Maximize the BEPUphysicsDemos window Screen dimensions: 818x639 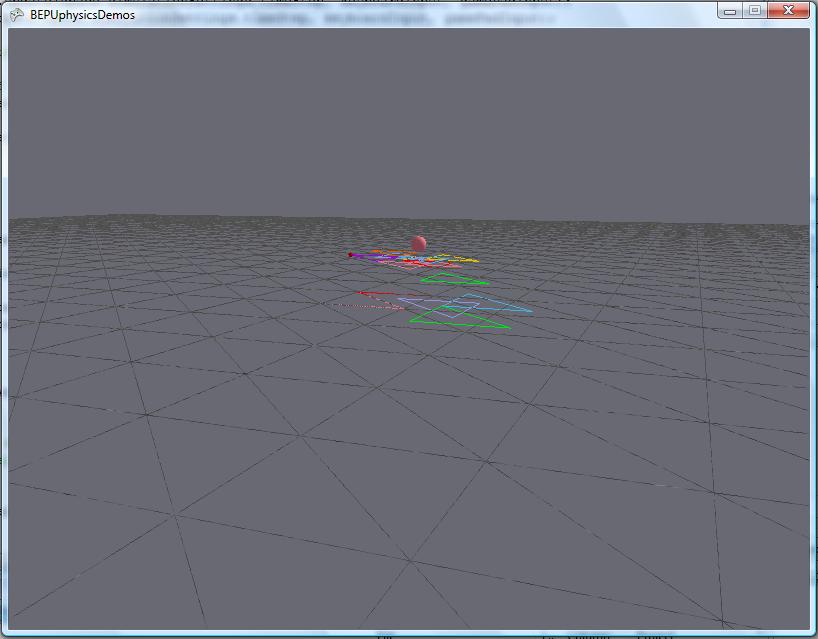coord(754,10)
